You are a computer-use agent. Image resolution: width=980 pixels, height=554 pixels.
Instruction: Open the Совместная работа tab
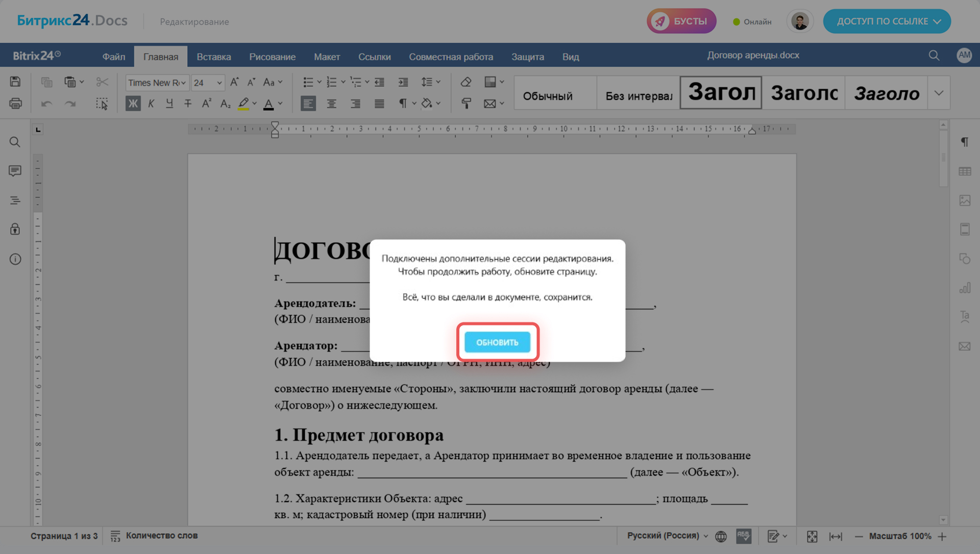click(451, 57)
